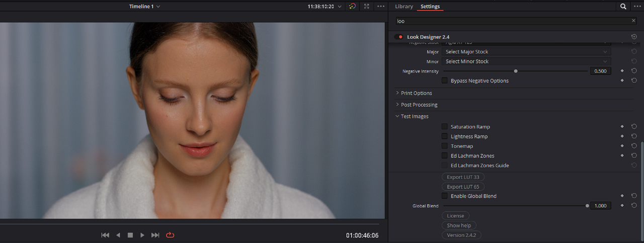The width and height of the screenshot is (644, 243).
Task: Toggle Look Designer 2.4 effect on/off
Action: click(399, 37)
